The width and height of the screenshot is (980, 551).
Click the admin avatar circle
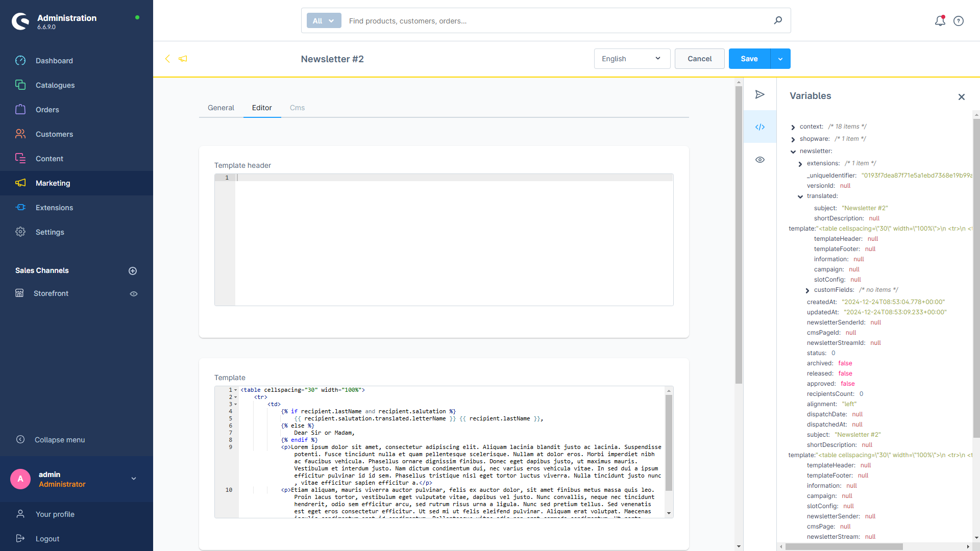click(x=20, y=479)
